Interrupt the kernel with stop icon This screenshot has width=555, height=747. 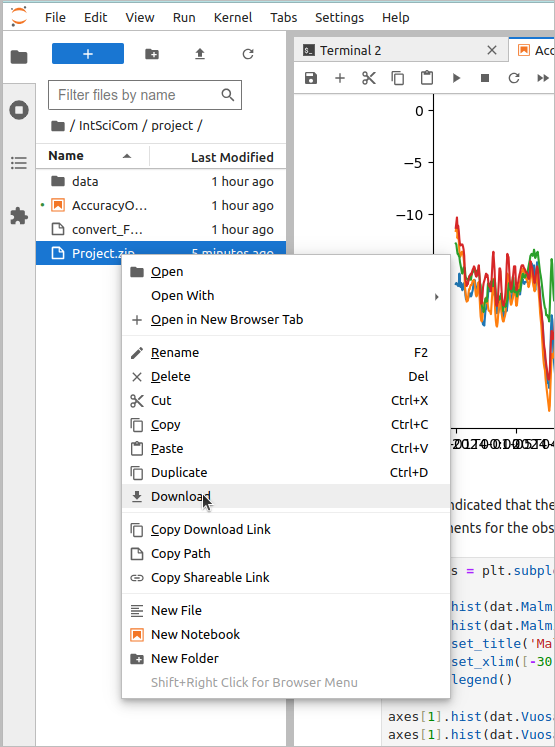[x=485, y=78]
